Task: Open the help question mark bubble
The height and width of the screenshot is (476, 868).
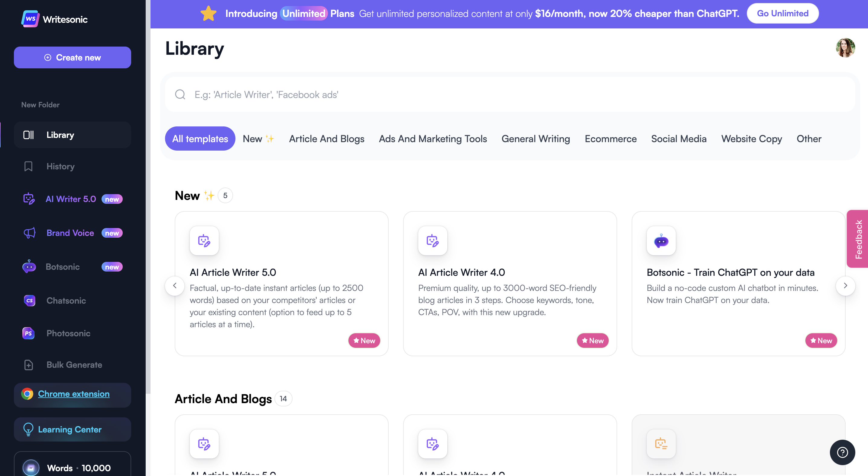Action: click(842, 452)
